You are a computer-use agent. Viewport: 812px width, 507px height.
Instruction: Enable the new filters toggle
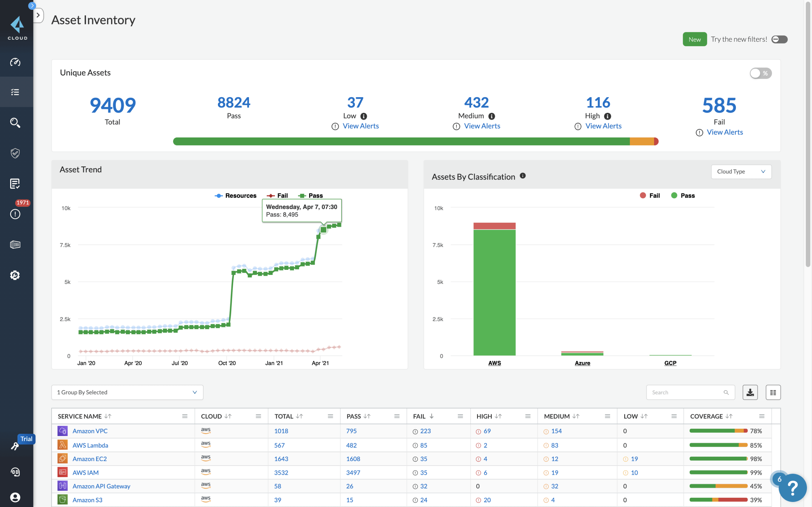[x=780, y=39]
